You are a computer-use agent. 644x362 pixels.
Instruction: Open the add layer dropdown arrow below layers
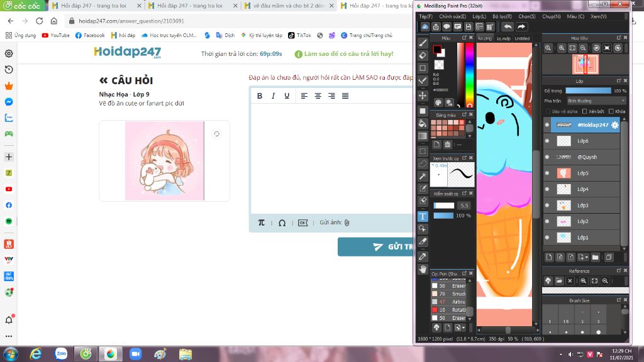click(583, 257)
